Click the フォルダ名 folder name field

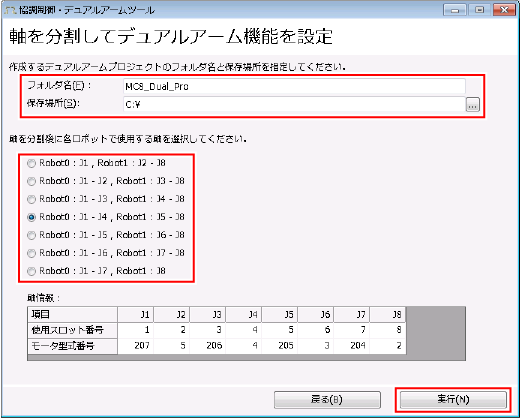click(294, 86)
